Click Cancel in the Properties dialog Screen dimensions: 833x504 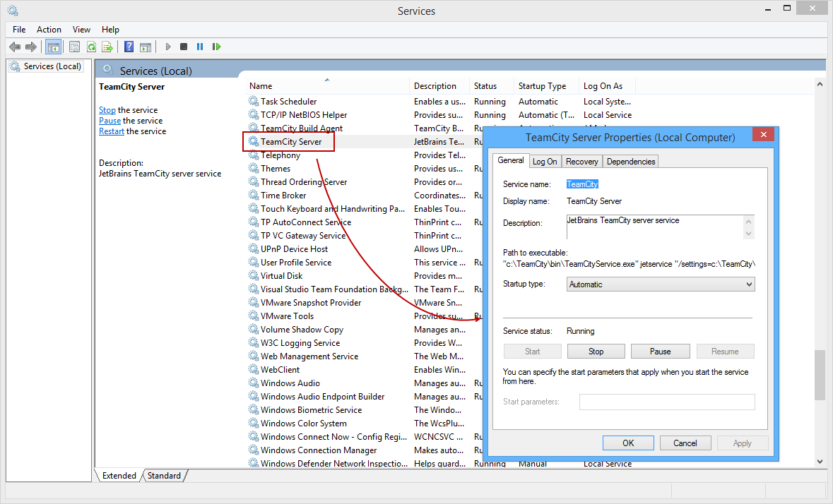685,443
